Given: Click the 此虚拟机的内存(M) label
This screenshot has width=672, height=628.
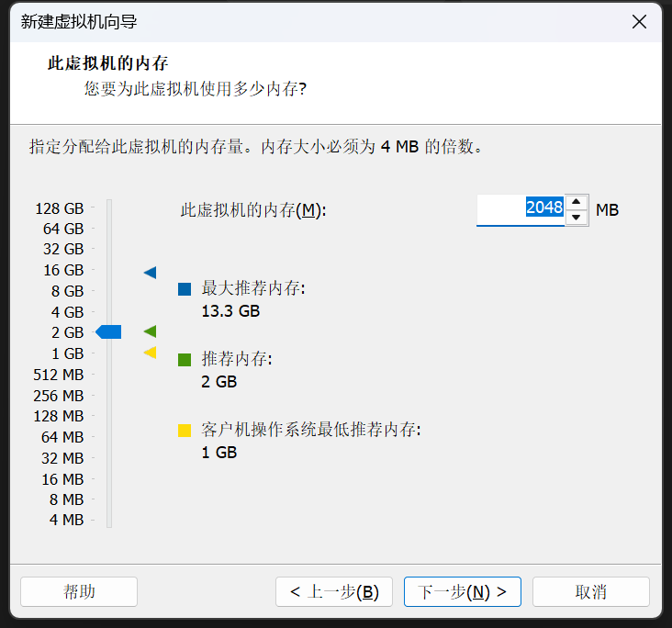Looking at the screenshot, I should click(253, 210).
